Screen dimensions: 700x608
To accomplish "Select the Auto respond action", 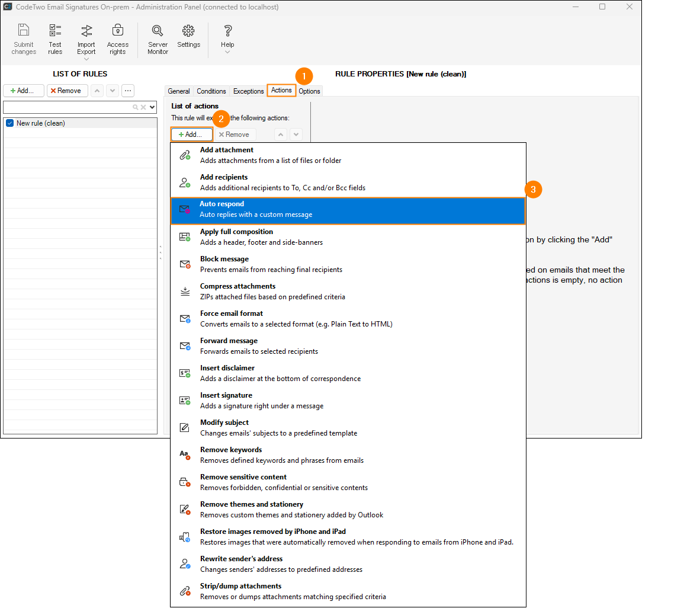I will point(348,210).
